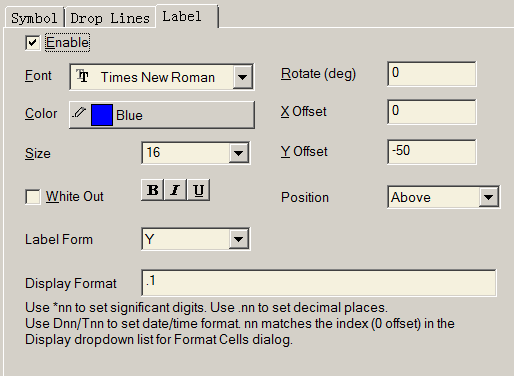
Task: Toggle Underline formatting button
Action: click(199, 190)
